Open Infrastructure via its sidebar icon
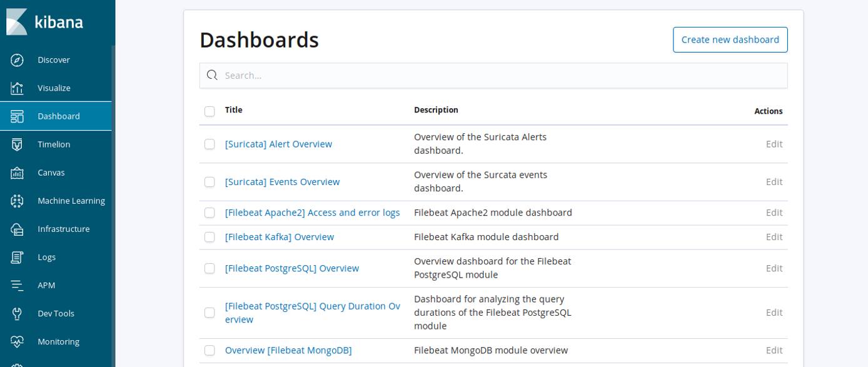The image size is (868, 367). click(x=18, y=229)
